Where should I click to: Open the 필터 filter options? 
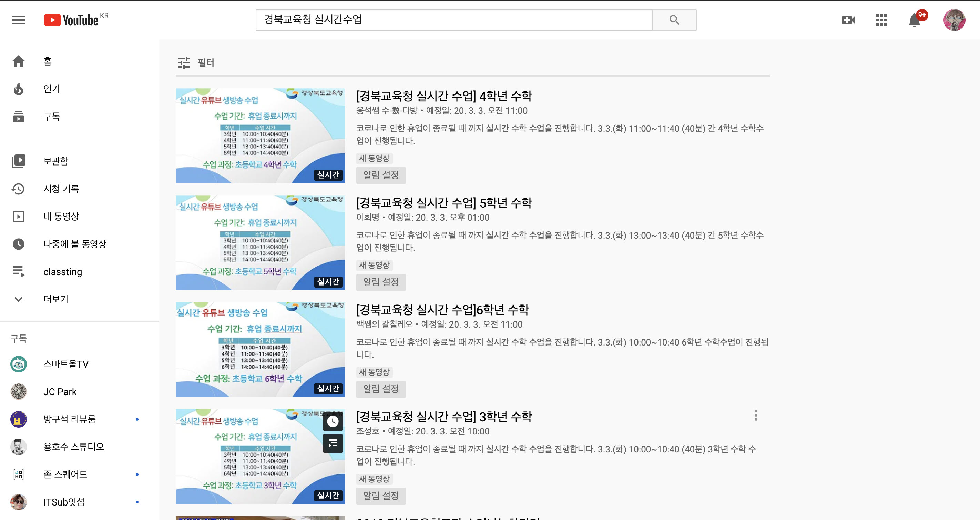(x=196, y=62)
